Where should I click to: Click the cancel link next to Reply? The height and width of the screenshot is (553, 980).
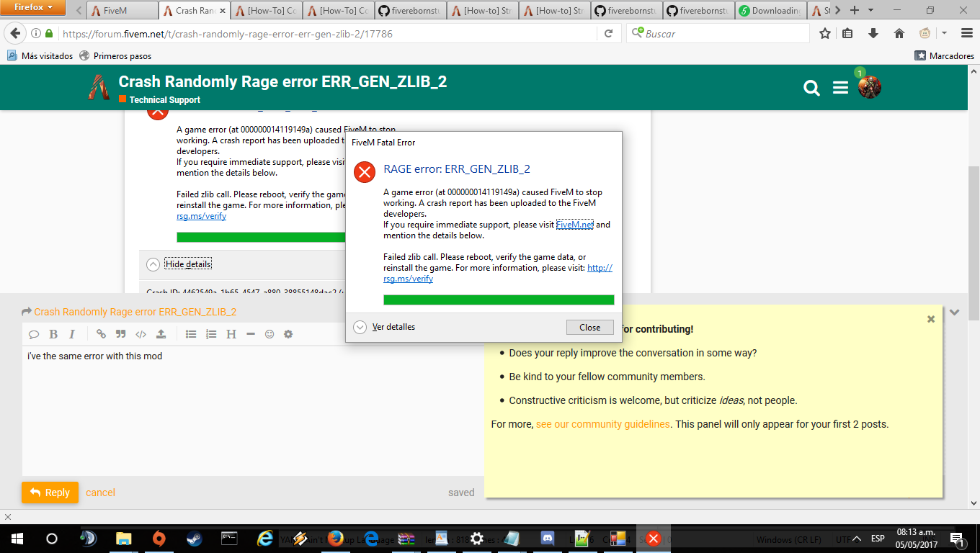click(x=100, y=493)
